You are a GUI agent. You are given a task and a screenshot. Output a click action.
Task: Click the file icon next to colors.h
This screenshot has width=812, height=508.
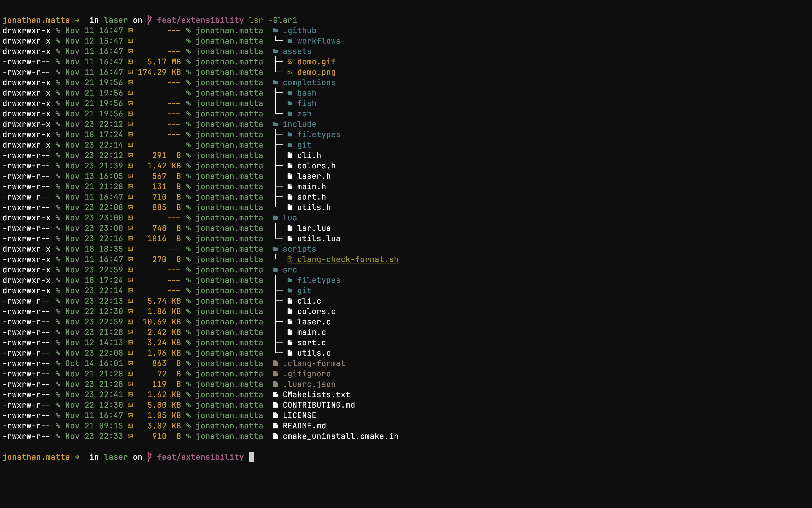point(290,166)
